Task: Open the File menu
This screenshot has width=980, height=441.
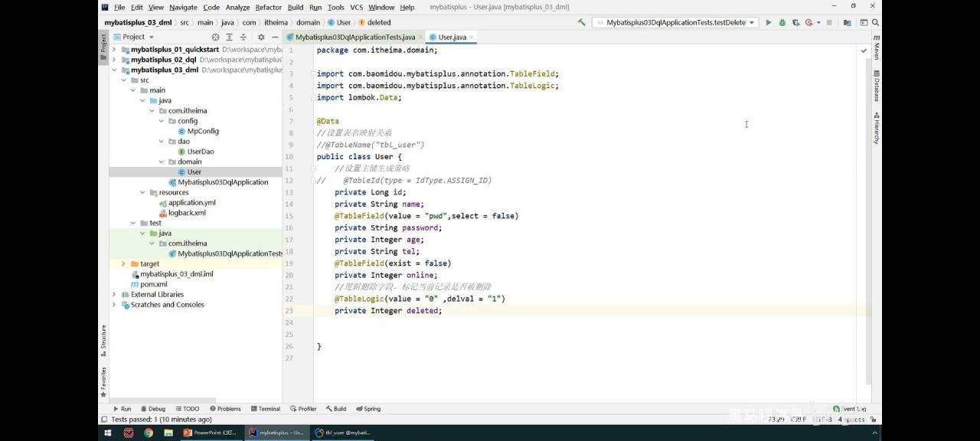Action: pos(119,7)
